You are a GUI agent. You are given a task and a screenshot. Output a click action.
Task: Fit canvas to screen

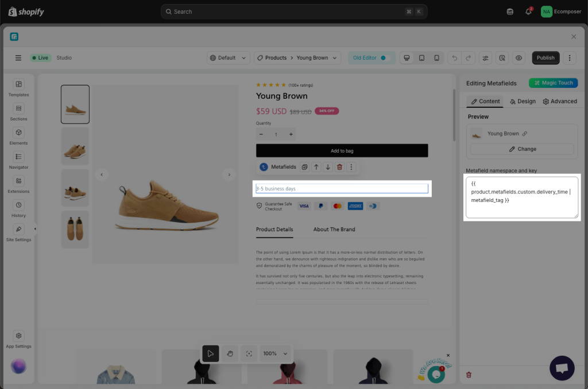pos(249,353)
